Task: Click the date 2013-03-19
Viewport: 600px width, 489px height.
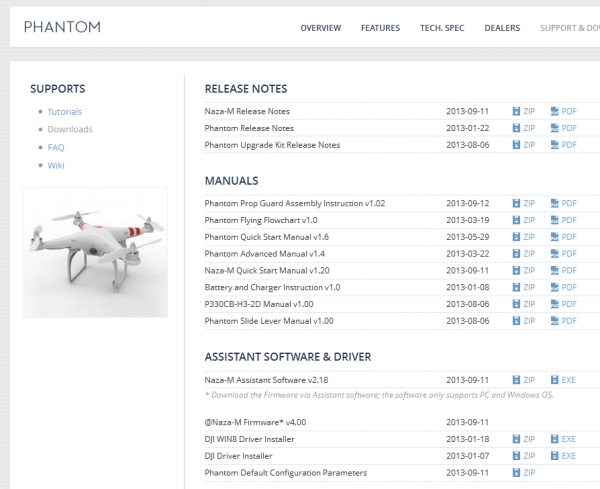Action: (x=468, y=220)
